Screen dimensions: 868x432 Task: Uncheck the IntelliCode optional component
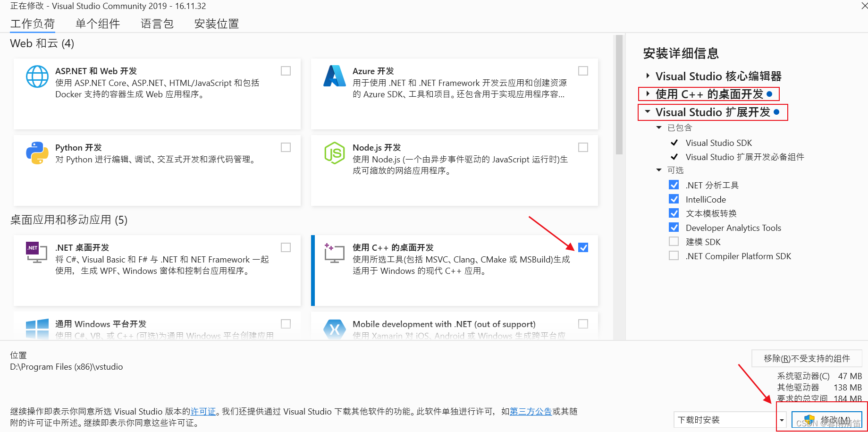click(x=674, y=199)
